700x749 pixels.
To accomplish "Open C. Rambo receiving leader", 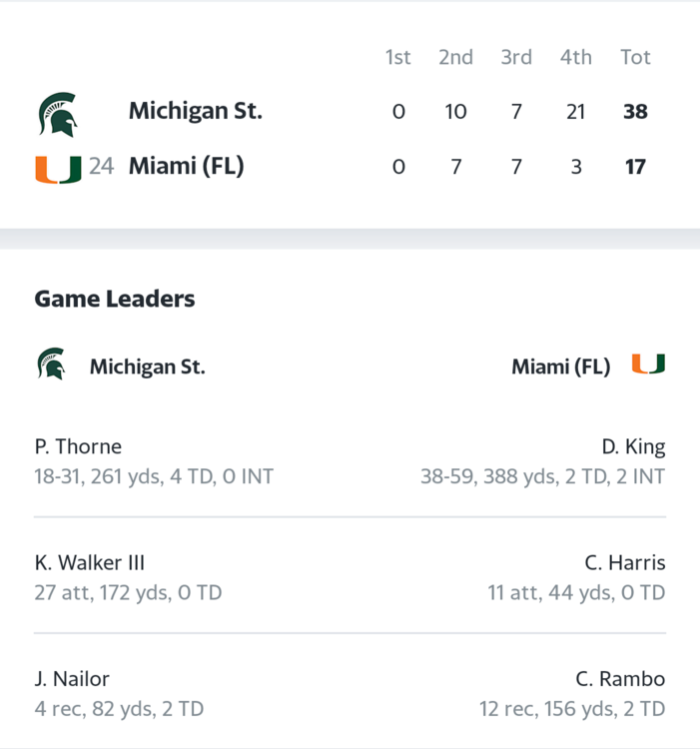I will [620, 679].
